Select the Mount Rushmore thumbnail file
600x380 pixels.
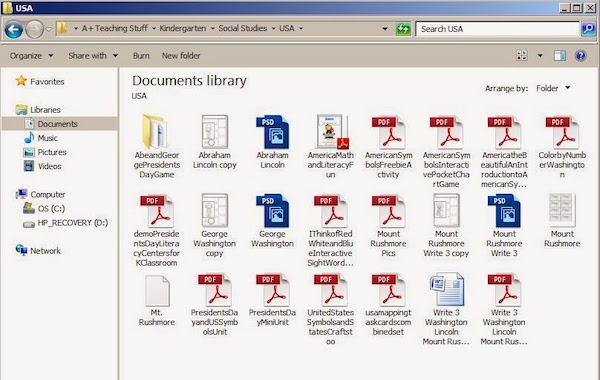pyautogui.click(x=562, y=221)
